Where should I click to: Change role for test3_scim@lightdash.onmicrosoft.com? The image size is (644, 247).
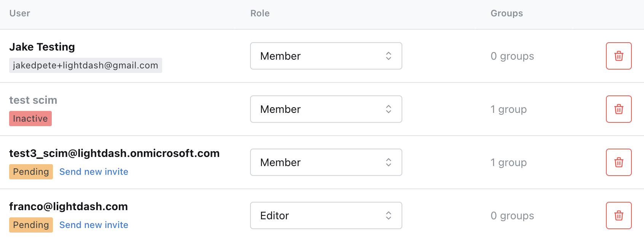(x=326, y=162)
